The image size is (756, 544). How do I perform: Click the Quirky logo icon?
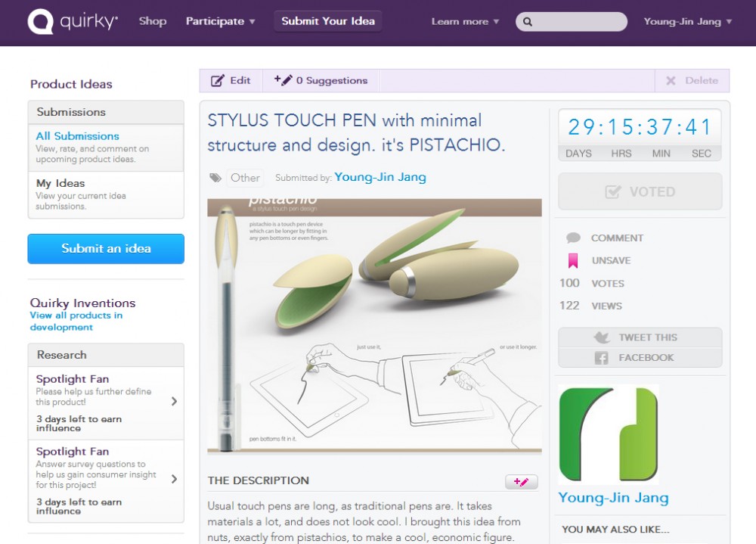[41, 22]
